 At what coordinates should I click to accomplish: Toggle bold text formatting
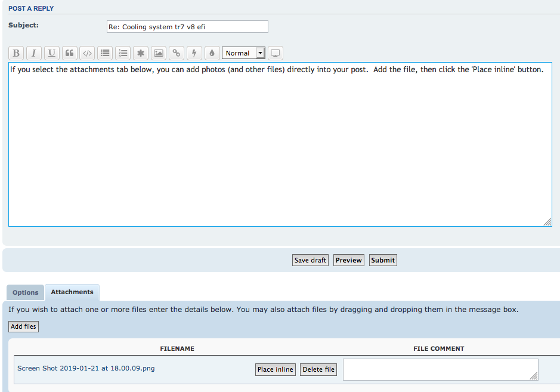point(16,53)
